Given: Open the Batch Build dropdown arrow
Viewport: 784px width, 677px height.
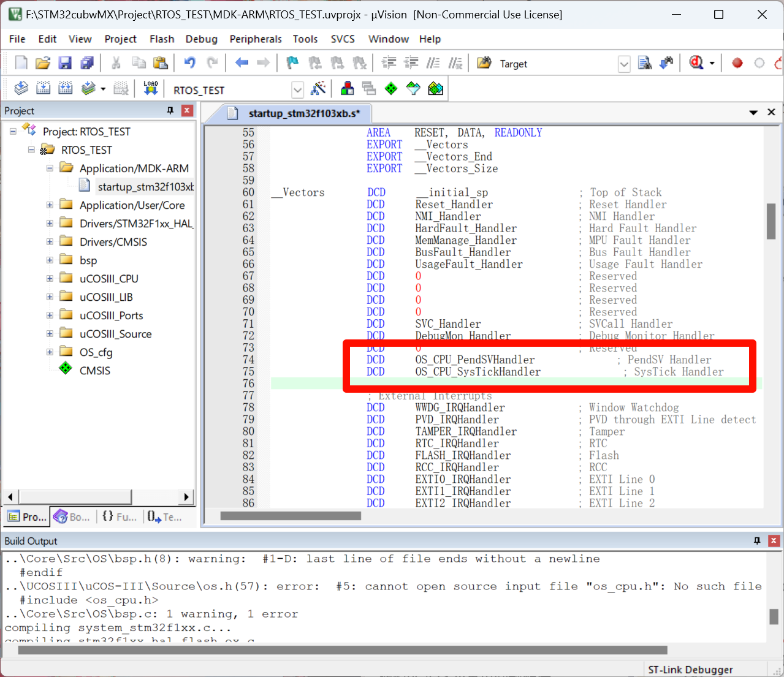Looking at the screenshot, I should (103, 89).
